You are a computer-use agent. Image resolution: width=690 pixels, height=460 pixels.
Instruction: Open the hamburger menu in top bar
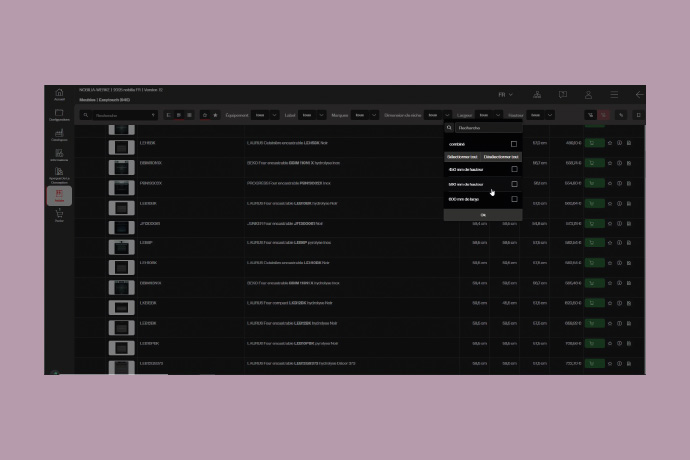(x=614, y=95)
